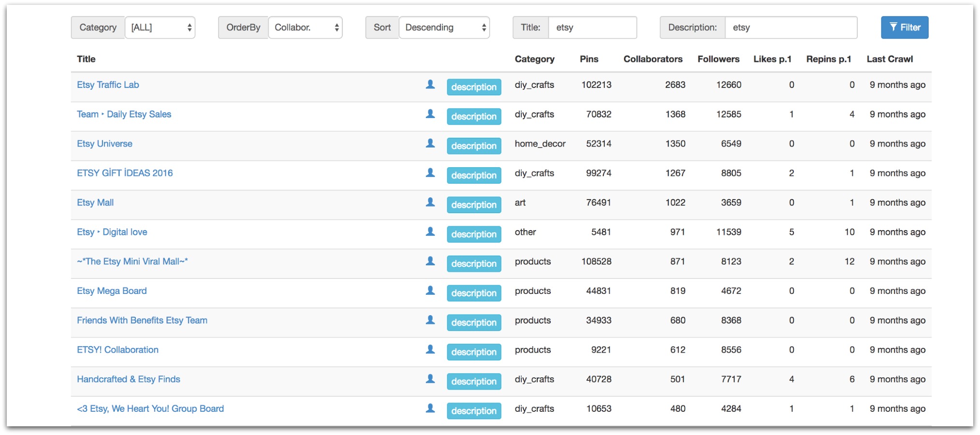Open Friends With Benefits Etsy Team link
Image resolution: width=980 pixels, height=435 pixels.
point(142,320)
